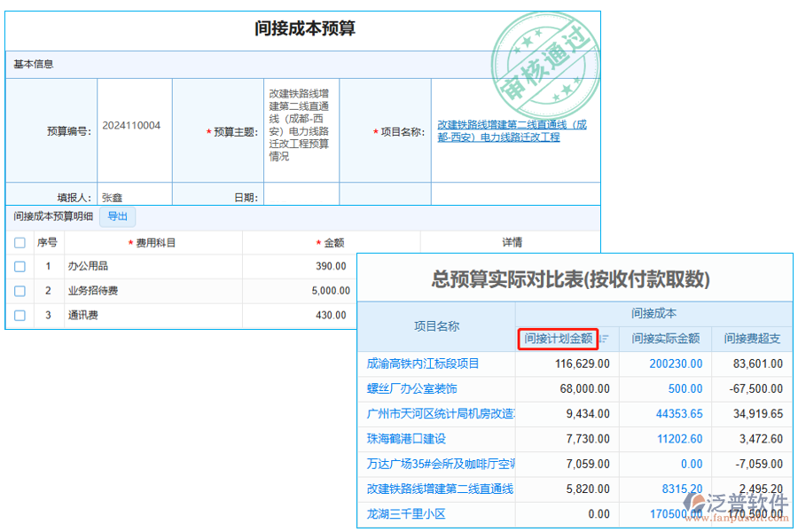
Task: Check the 通讯费 row checkbox
Action: click(x=19, y=313)
